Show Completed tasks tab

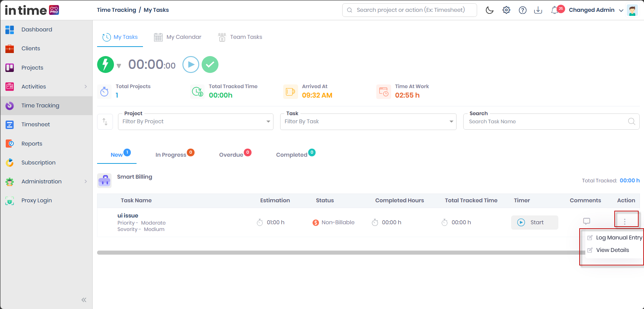[x=295, y=154]
